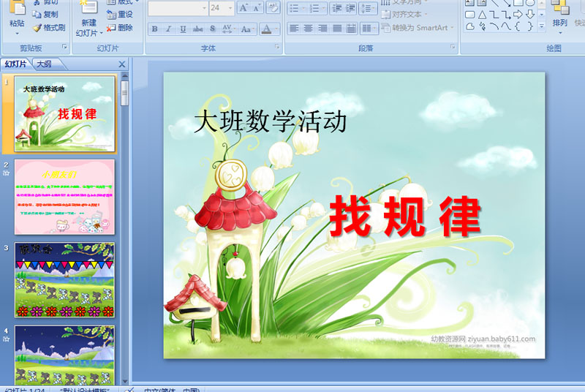Select the rounded rectangle shape

tap(470, 15)
